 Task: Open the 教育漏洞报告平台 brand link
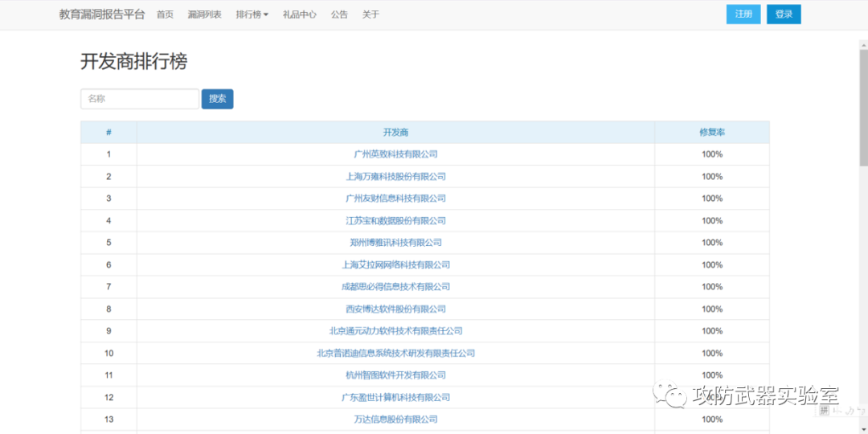coord(102,15)
